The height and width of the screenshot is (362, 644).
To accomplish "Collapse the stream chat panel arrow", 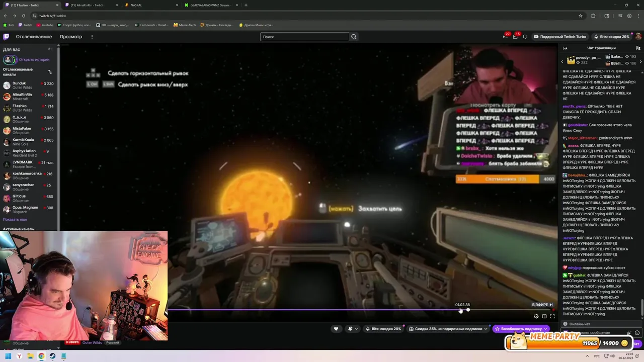I will (x=565, y=48).
